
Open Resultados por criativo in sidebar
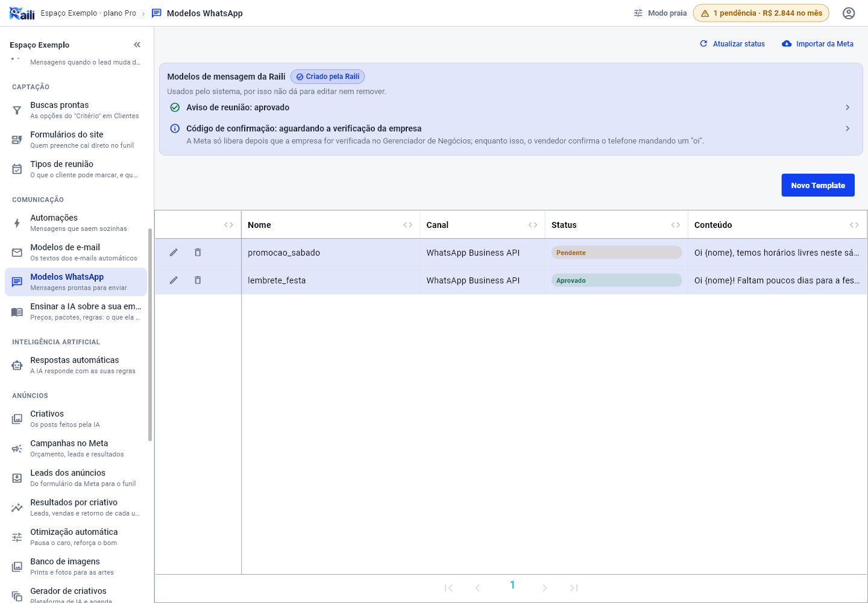(76, 507)
